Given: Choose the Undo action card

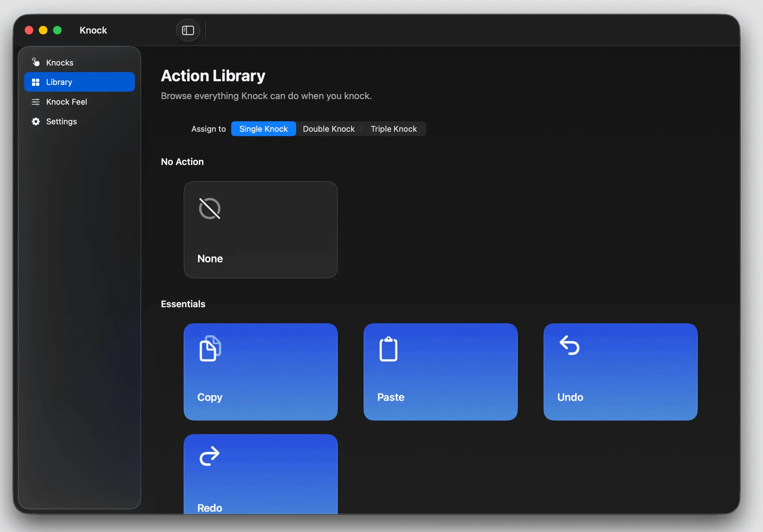Looking at the screenshot, I should tap(620, 372).
